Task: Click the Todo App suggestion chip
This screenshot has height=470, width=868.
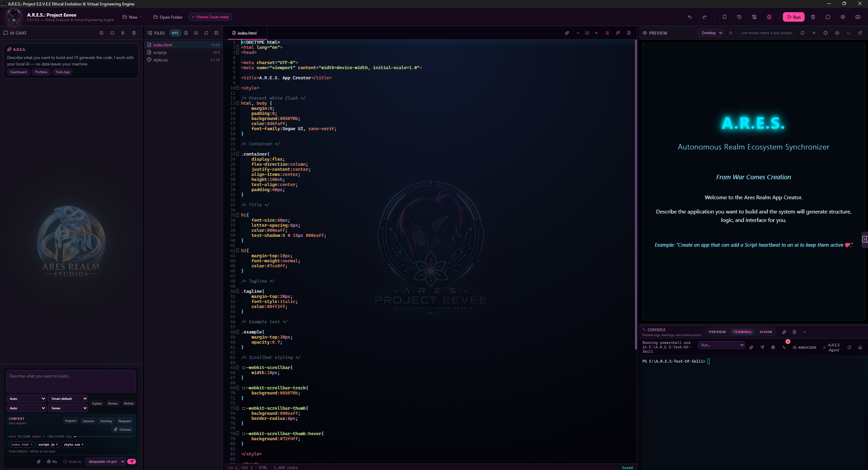Action: [62, 72]
